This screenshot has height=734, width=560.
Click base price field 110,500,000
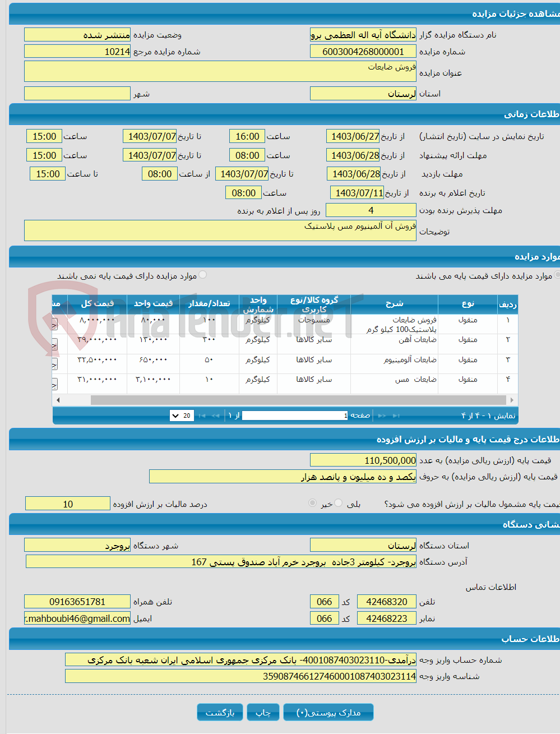[363, 460]
